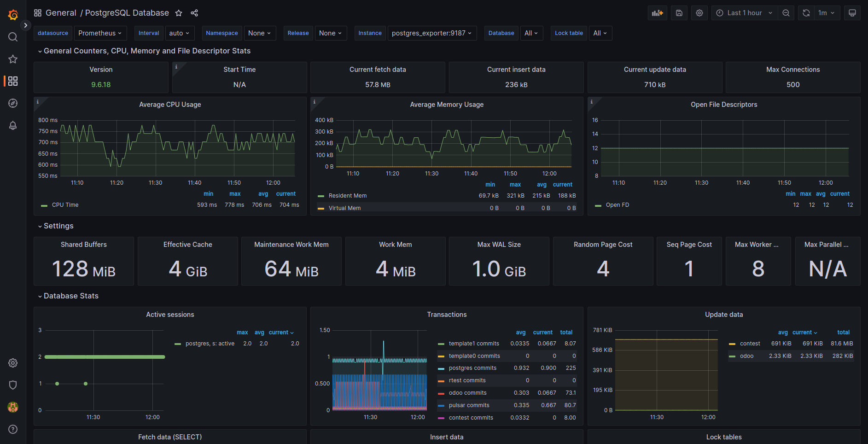Sort Active sessions legend by current
868x444 pixels.
pos(281,333)
